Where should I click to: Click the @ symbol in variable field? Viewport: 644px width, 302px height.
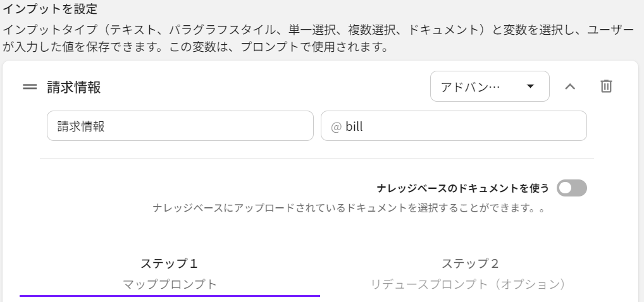click(x=336, y=127)
